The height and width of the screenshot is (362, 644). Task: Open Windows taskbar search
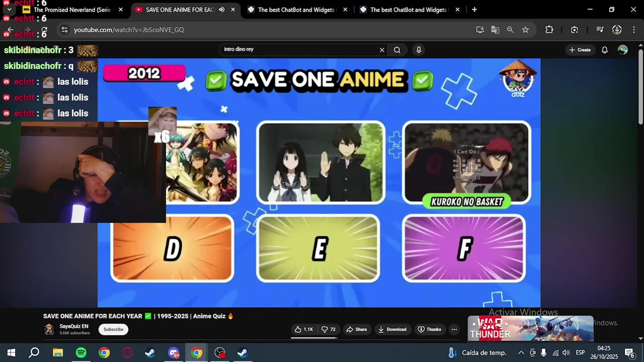34,352
